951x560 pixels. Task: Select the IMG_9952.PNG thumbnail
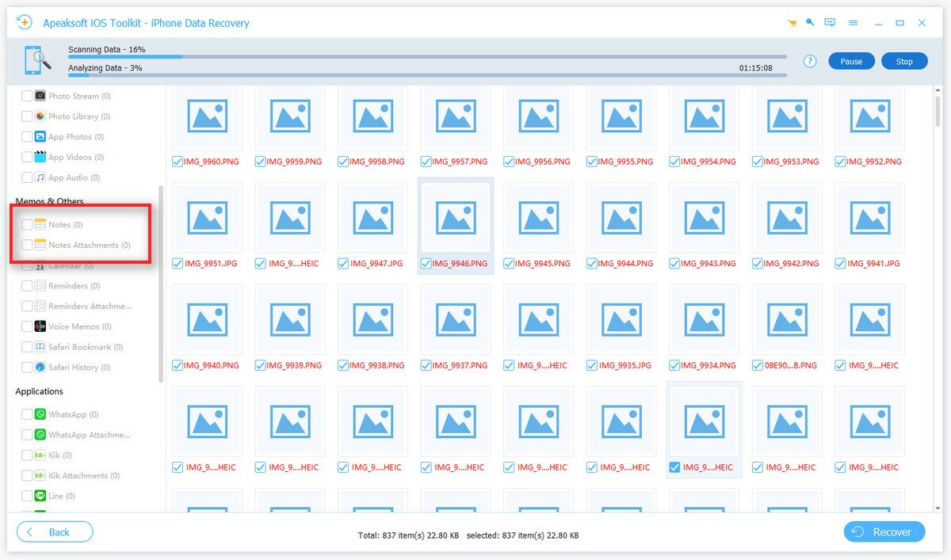coord(870,116)
